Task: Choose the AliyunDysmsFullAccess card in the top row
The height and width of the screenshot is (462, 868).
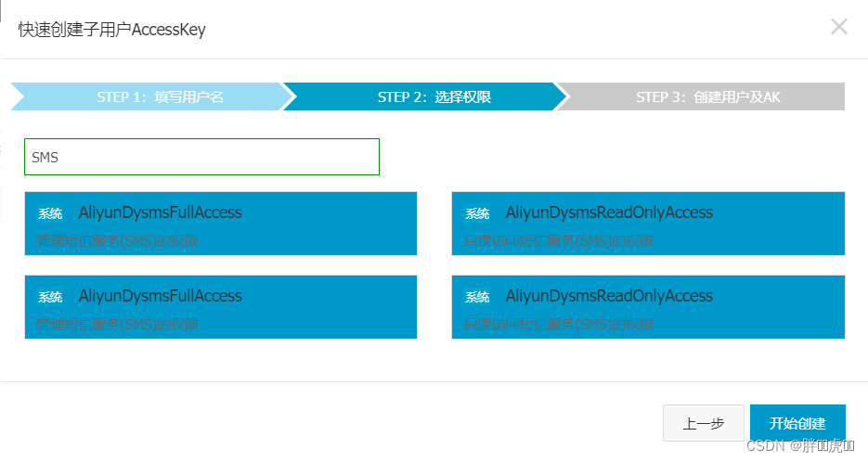Action: tap(221, 224)
